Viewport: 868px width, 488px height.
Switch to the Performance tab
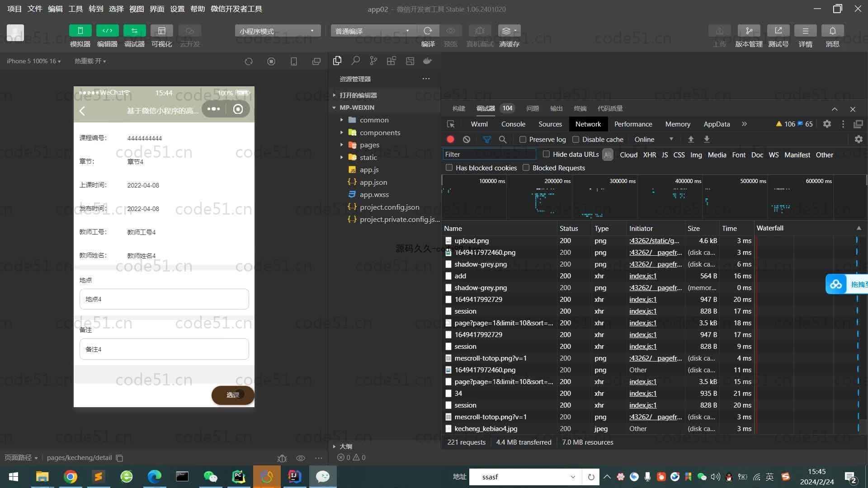click(633, 124)
